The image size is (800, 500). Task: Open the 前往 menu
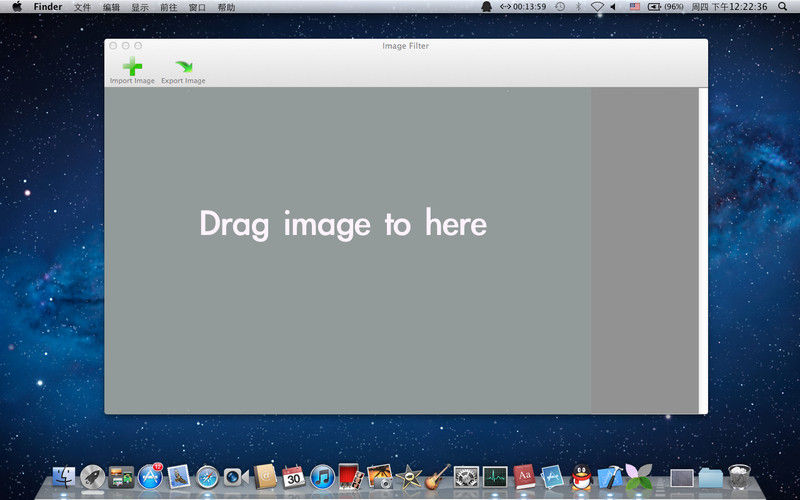[168, 7]
